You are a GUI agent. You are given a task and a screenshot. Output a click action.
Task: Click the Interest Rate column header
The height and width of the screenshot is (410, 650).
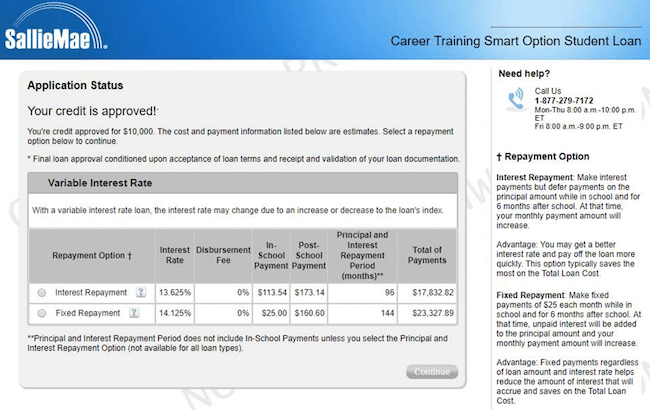point(175,255)
